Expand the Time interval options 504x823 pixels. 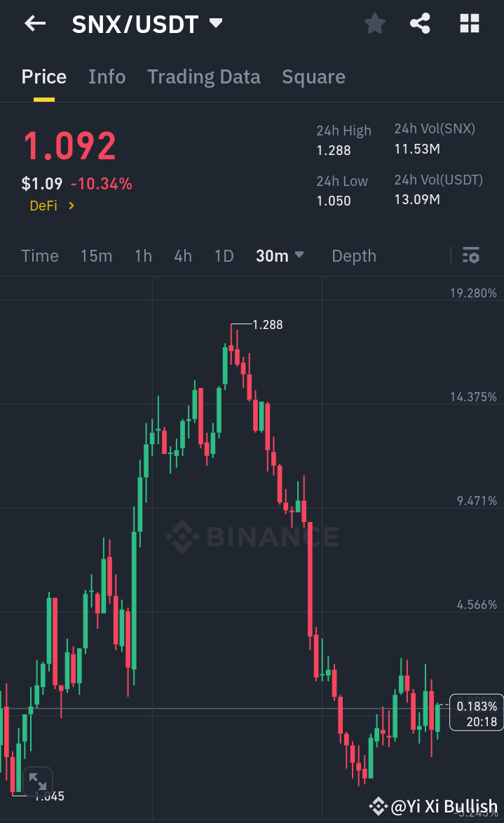(39, 255)
